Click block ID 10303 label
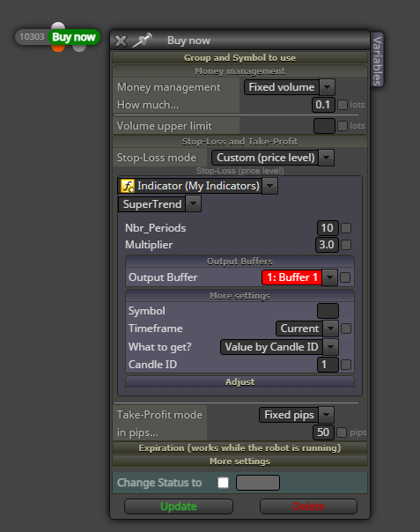The width and height of the screenshot is (420, 532). 32,37
